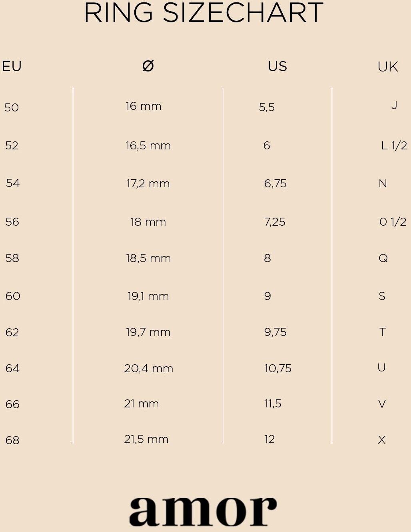Click UK size X
Image resolution: width=411 pixels, height=532 pixels.
coord(382,440)
